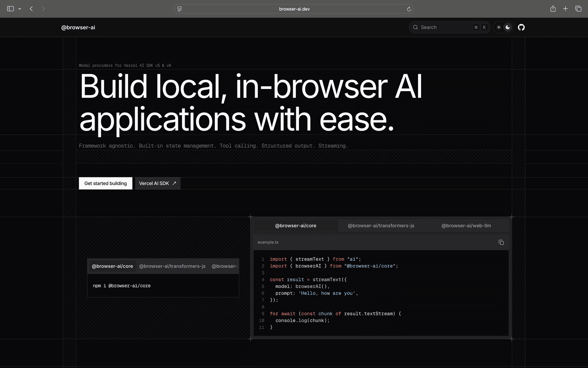Viewport: 588px width, 368px height.
Task: Open a new browser tab
Action: coord(565,9)
